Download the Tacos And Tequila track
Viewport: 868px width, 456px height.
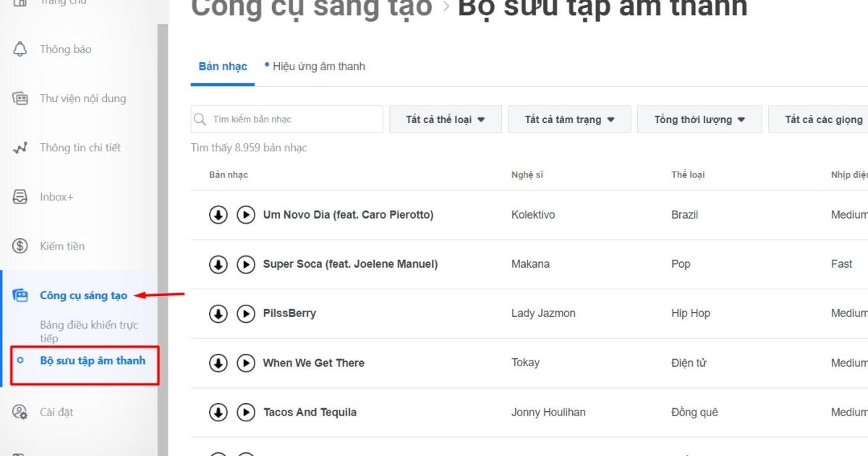(x=218, y=412)
